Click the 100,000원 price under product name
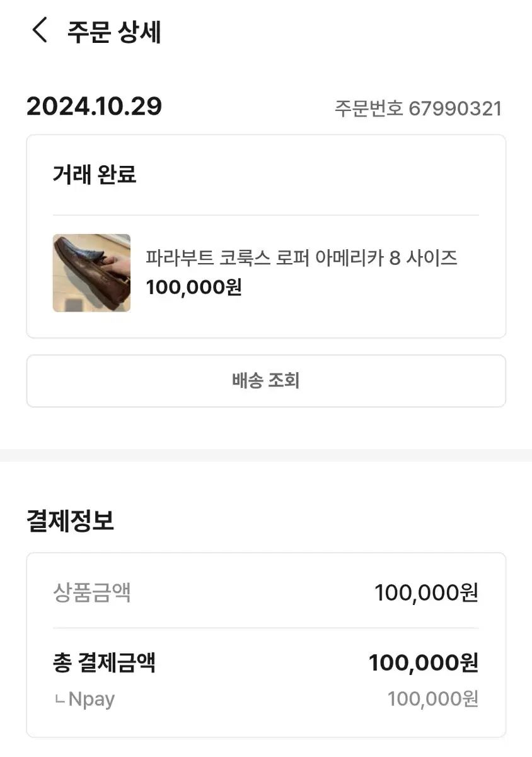Viewport: 532px width, 757px height. (194, 288)
